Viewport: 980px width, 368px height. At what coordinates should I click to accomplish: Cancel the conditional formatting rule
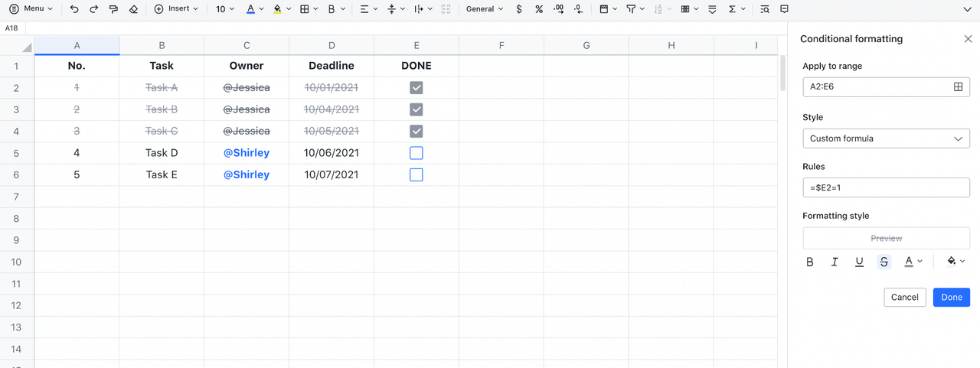pos(904,297)
